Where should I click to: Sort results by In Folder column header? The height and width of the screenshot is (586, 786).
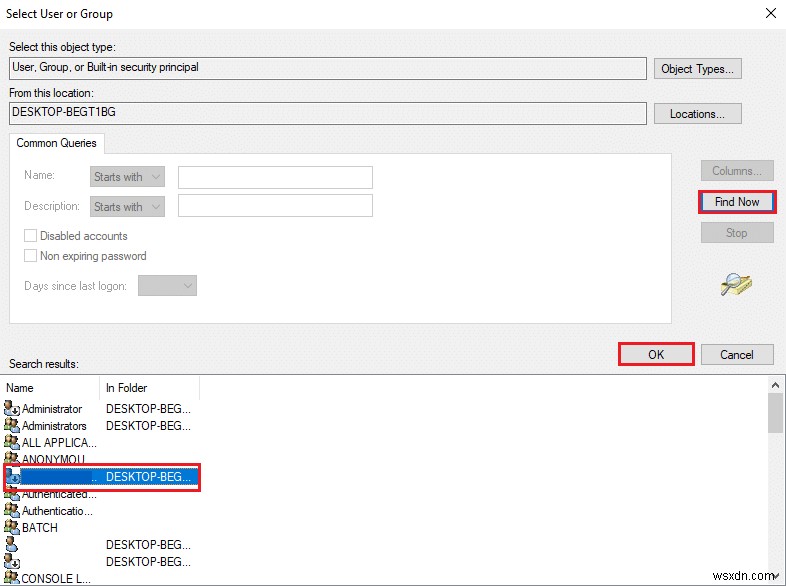coord(150,388)
